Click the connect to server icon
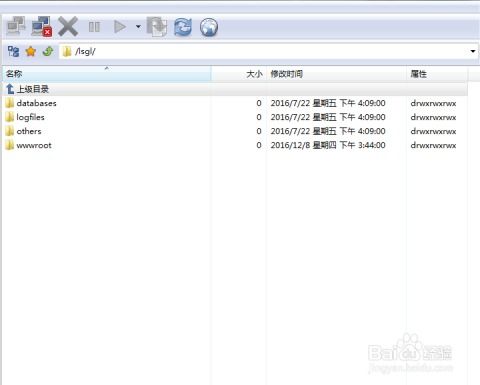 coord(16,26)
